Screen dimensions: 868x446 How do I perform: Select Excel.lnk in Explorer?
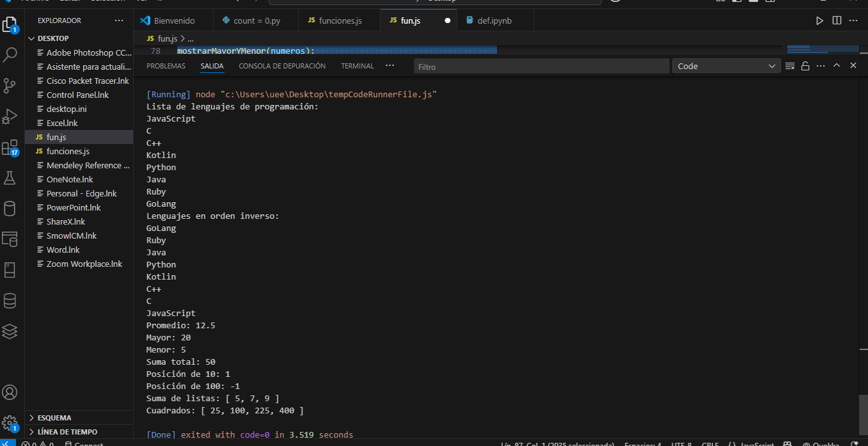click(80, 123)
